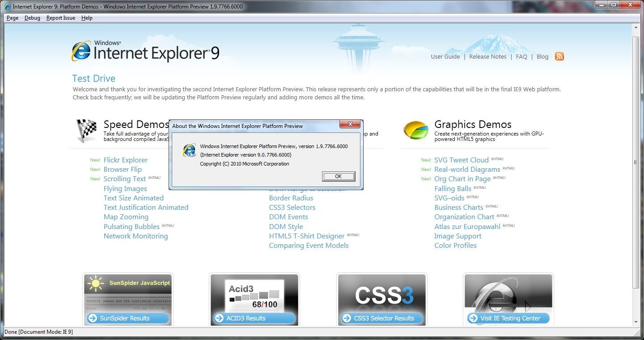Click the Internet Explorer 9 logo
The height and width of the screenshot is (340, 644).
pos(145,51)
